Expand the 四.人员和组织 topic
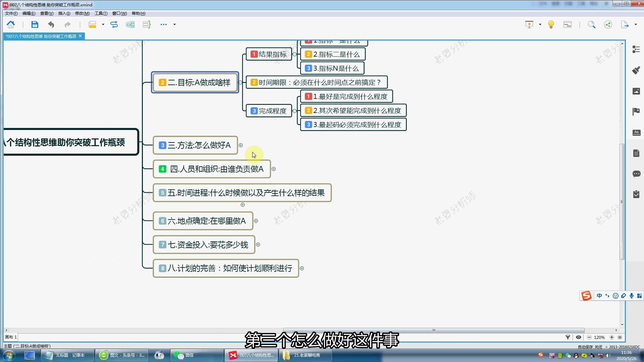 pos(274,169)
